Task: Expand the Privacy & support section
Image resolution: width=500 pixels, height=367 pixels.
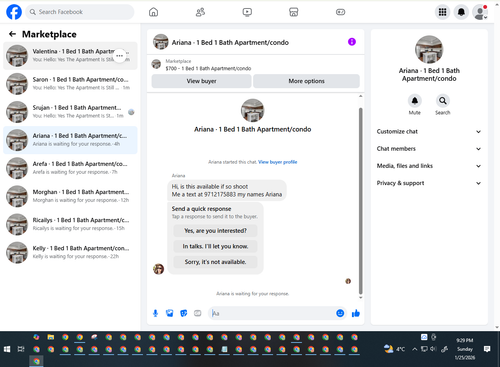Action: (429, 183)
